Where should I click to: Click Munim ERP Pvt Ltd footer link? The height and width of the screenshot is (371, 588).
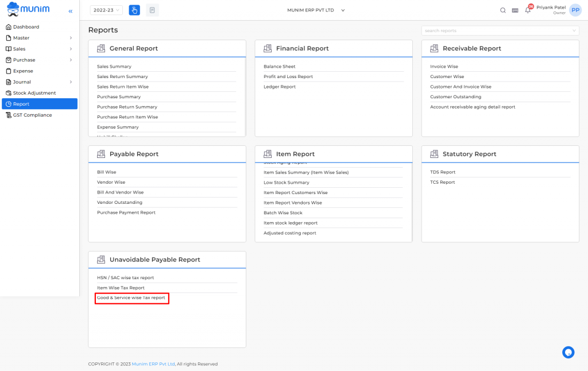click(x=153, y=364)
